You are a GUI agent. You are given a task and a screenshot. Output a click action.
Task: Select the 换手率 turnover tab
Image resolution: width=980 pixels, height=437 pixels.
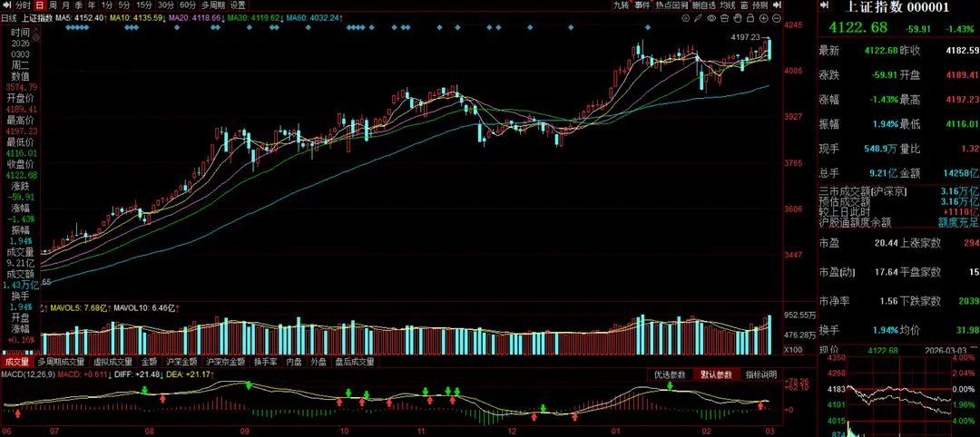pyautogui.click(x=265, y=362)
